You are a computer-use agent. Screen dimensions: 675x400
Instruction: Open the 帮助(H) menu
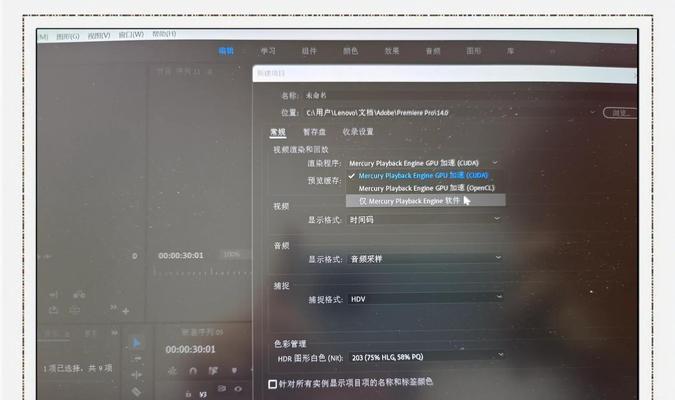164,34
